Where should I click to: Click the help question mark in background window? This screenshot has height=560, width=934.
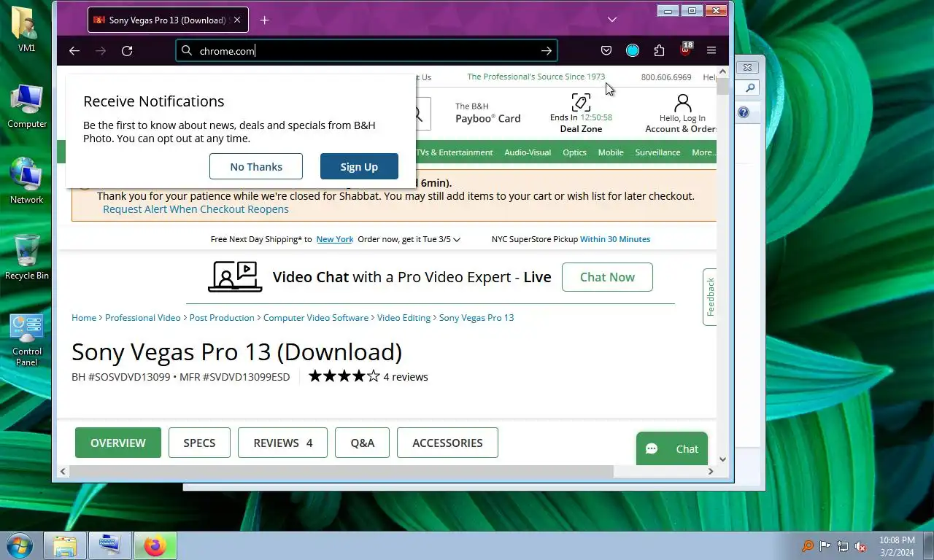744,112
